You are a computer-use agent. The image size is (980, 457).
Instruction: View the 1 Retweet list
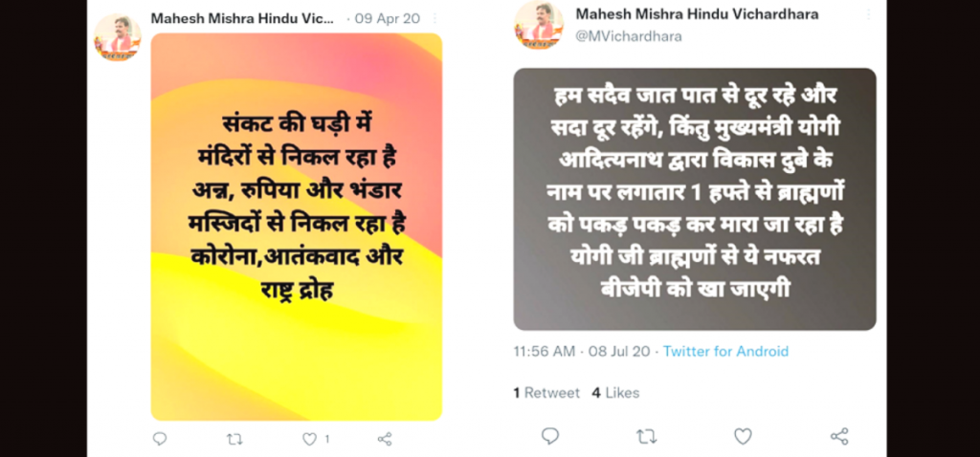(546, 393)
